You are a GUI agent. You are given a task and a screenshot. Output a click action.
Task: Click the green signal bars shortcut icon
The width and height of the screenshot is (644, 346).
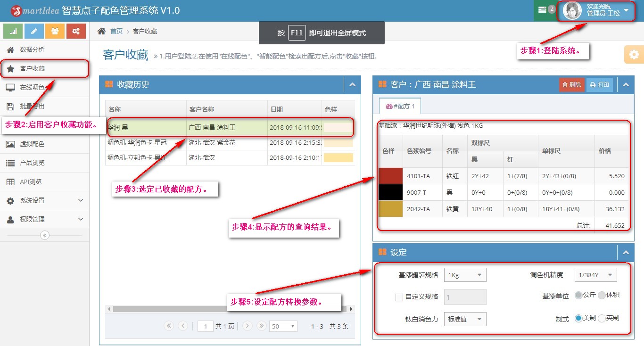tap(13, 31)
